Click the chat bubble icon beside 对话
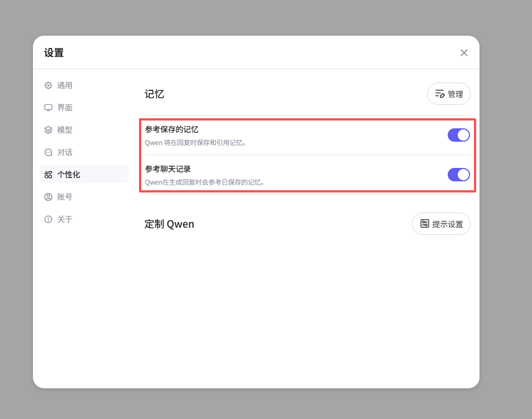This screenshot has height=419, width=532. [48, 152]
